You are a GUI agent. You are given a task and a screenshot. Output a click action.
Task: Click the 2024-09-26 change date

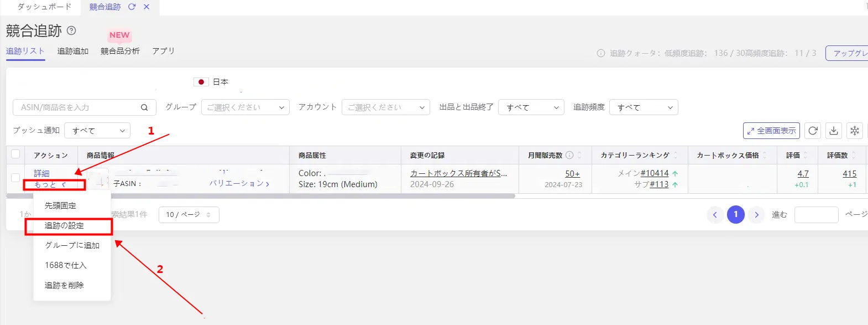(432, 184)
